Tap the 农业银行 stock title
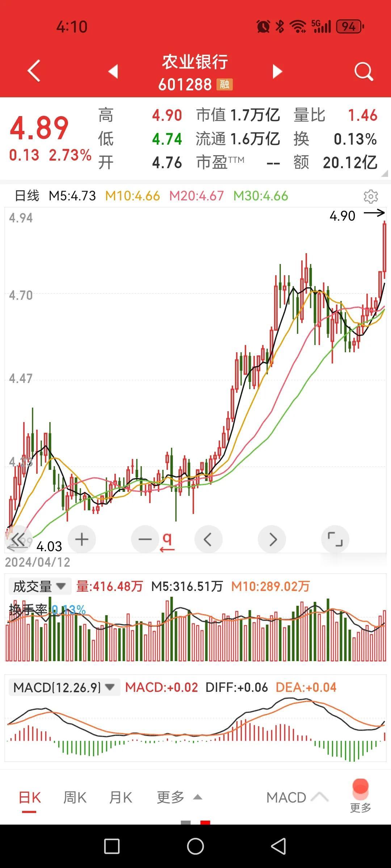The height and width of the screenshot is (868, 391). coord(195,62)
